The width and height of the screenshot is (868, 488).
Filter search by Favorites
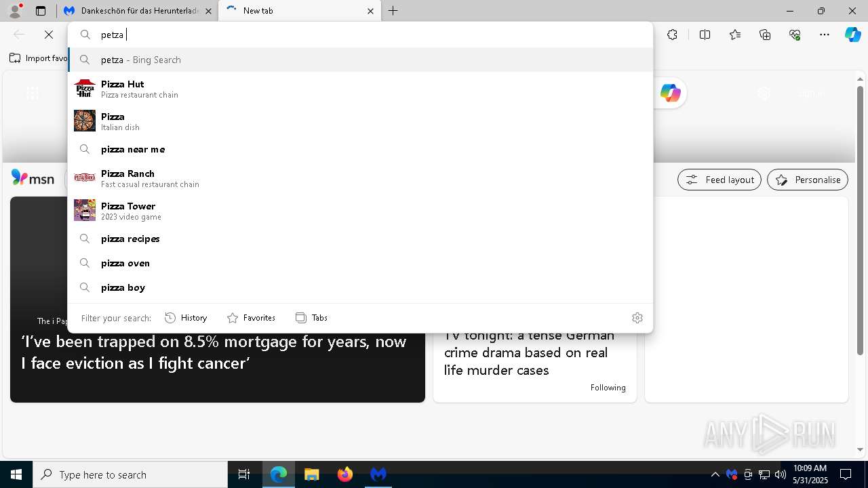(x=251, y=318)
